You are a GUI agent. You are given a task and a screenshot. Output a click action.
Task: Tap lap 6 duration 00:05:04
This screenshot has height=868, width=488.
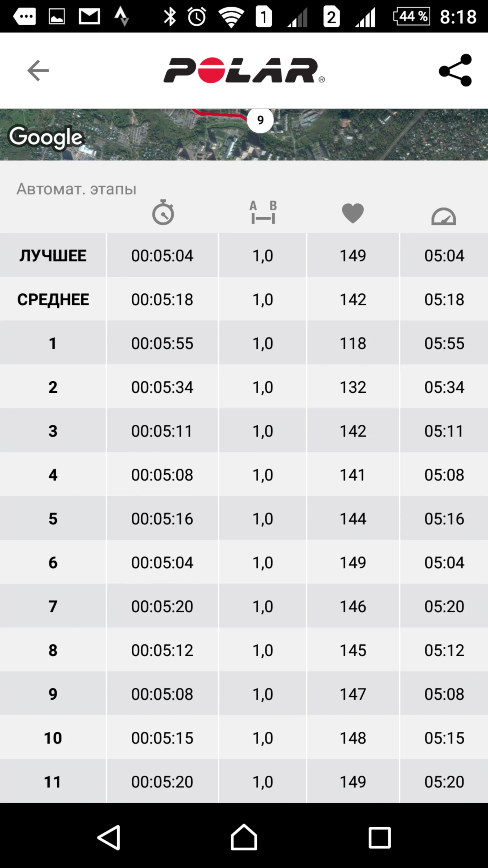pyautogui.click(x=162, y=562)
